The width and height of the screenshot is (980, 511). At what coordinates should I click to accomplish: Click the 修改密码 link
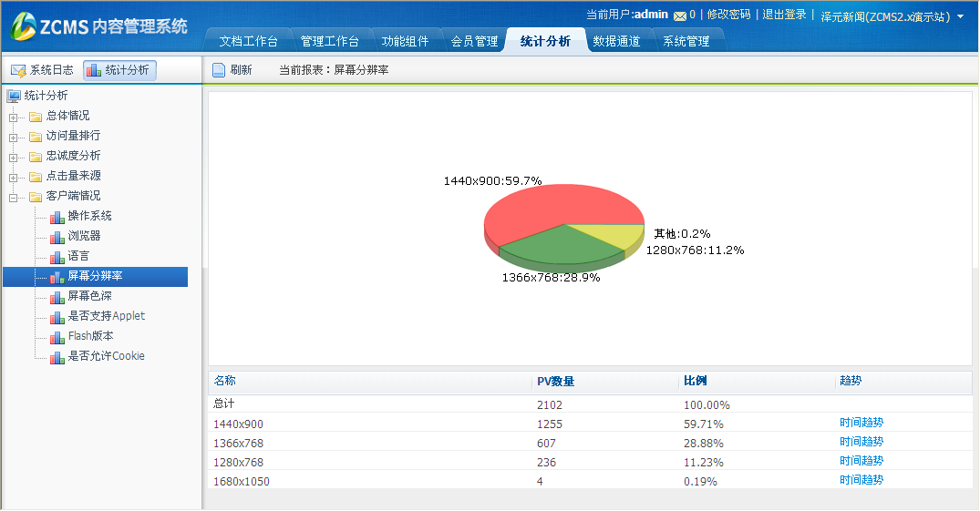point(728,15)
